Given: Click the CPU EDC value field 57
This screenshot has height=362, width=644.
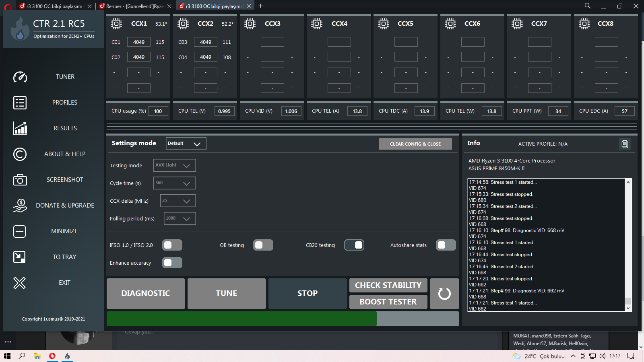Looking at the screenshot, I should (x=625, y=111).
